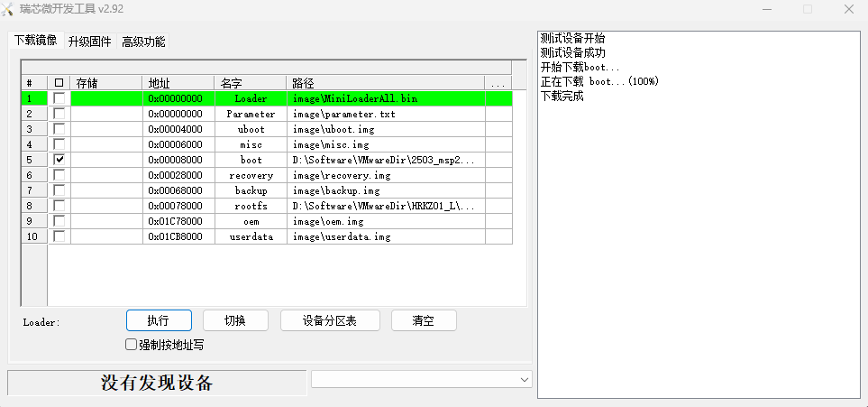Click the browse cell in the Loader row

[x=498, y=98]
